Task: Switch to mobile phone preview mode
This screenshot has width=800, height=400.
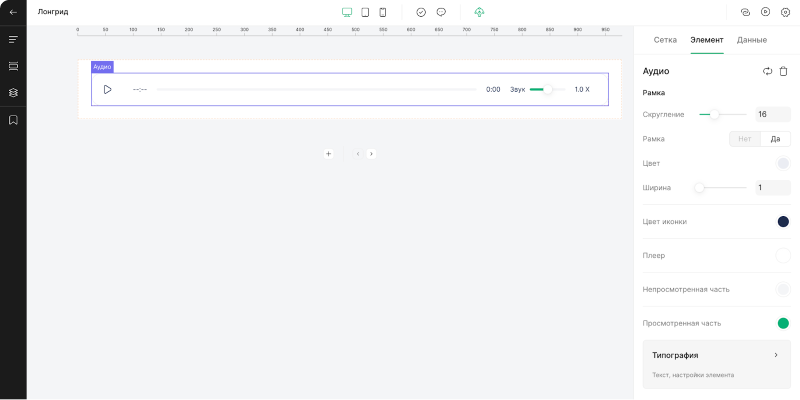Action: (382, 12)
